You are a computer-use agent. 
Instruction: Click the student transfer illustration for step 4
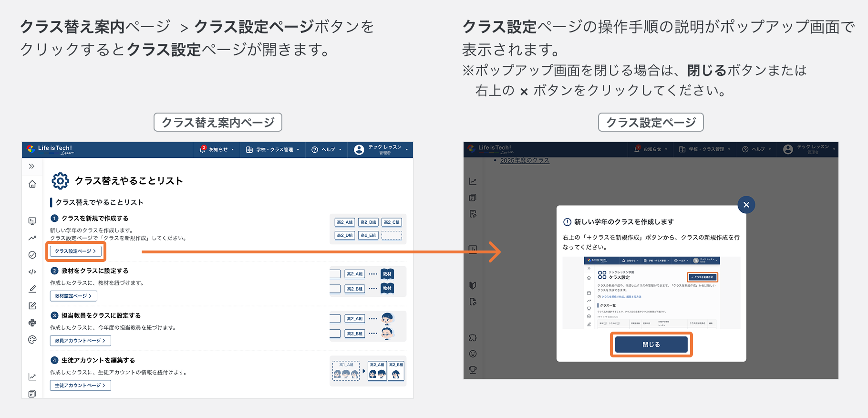click(368, 371)
